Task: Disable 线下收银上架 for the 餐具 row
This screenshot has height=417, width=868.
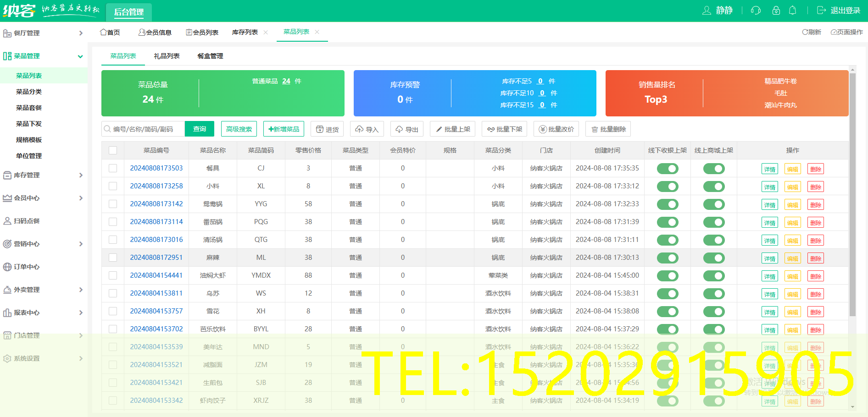Action: point(667,168)
